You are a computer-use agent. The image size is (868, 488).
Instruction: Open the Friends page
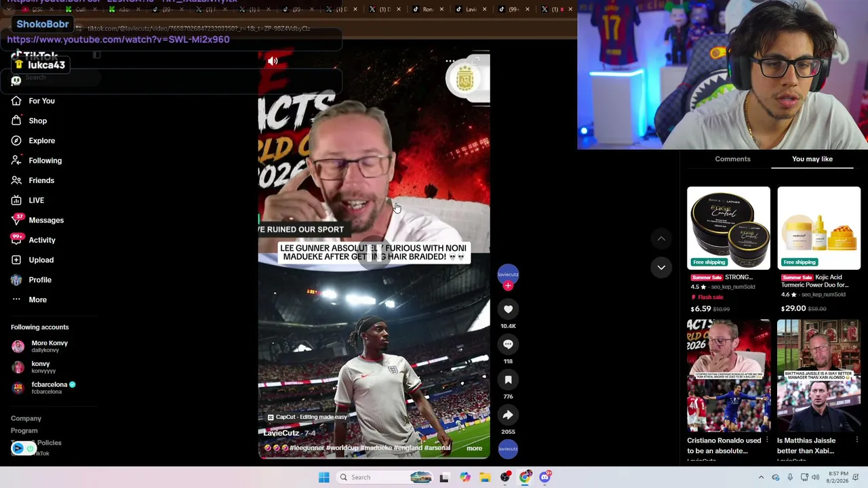33,180
